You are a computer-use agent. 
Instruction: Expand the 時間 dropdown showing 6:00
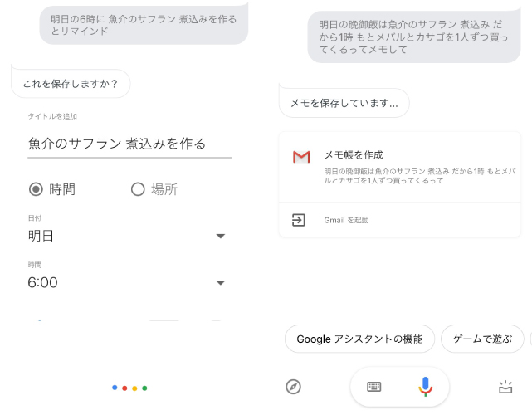click(127, 282)
